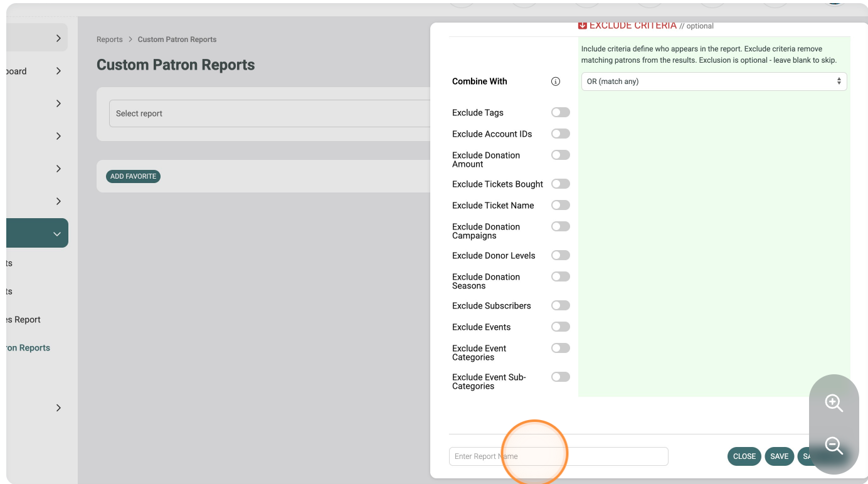Turn on Exclude Account IDs switch

coord(561,134)
